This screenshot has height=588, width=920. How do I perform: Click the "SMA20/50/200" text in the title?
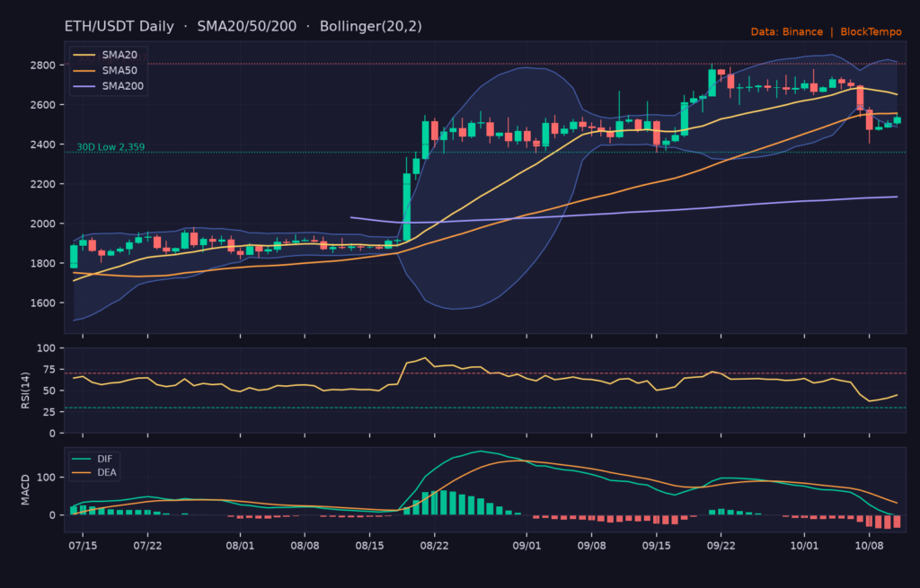pos(246,26)
